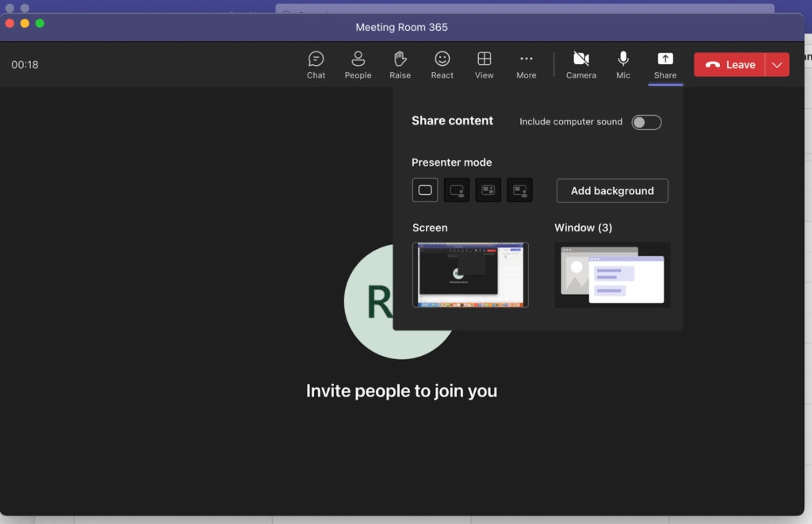Image resolution: width=812 pixels, height=524 pixels.
Task: Share the entire Screen thumbnail
Action: pyautogui.click(x=470, y=275)
